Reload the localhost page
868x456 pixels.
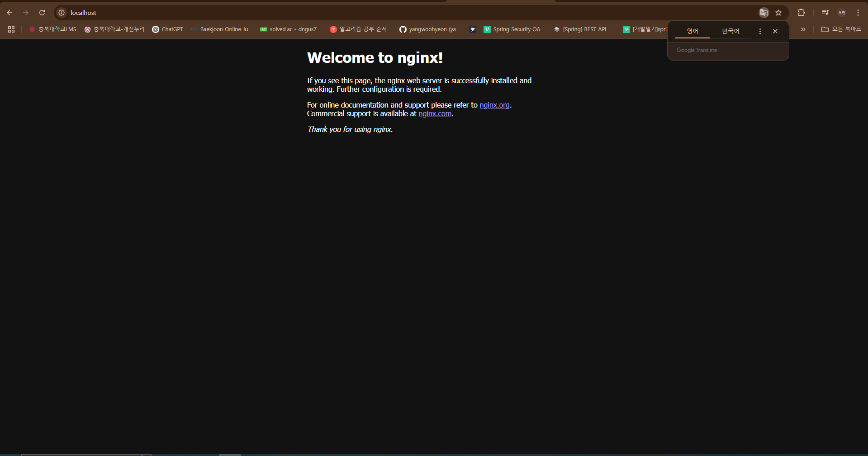coord(42,13)
